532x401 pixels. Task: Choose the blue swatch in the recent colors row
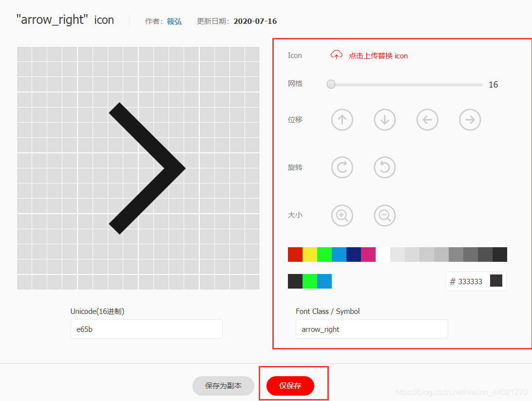pos(324,281)
